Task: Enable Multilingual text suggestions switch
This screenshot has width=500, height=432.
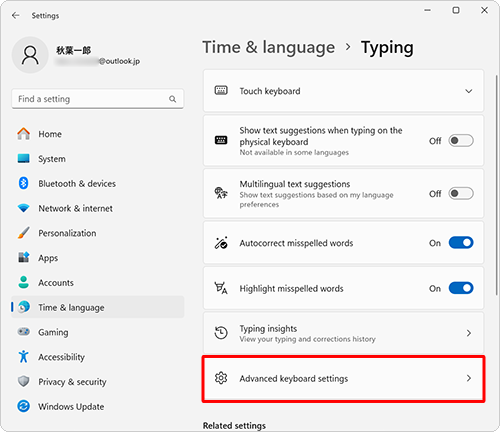Action: click(461, 193)
